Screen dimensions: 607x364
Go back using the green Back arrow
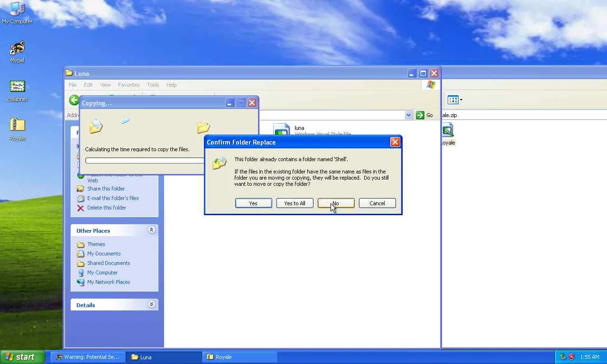coord(74,100)
